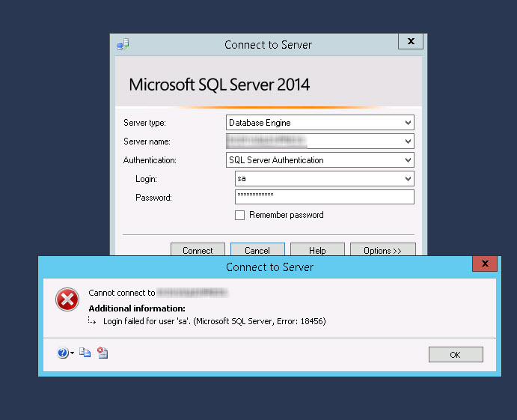Click the 'Cannot connect to' text
Screen dimensions: 517x420
click(x=122, y=293)
